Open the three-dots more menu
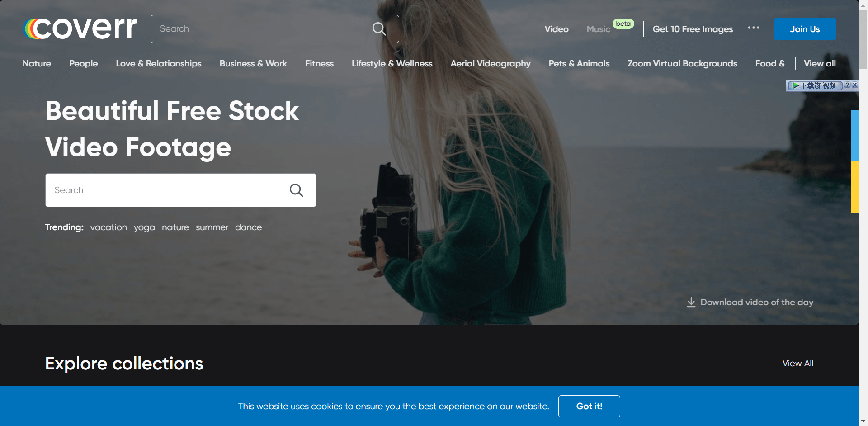This screenshot has height=426, width=868. 753,28
